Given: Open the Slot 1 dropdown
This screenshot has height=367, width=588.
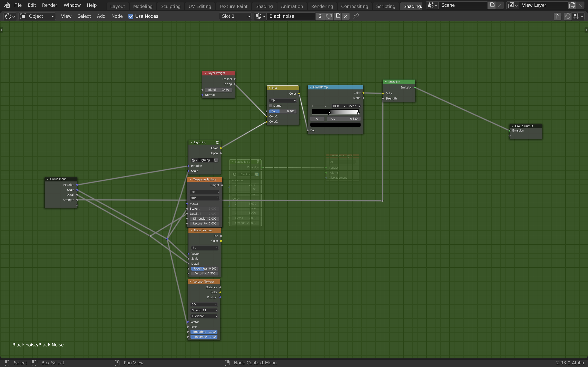Looking at the screenshot, I should (235, 16).
